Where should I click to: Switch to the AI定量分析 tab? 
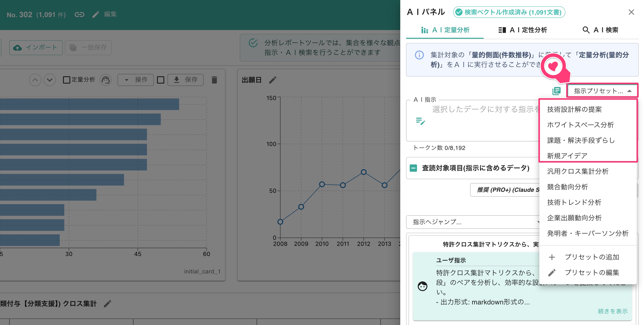click(445, 30)
